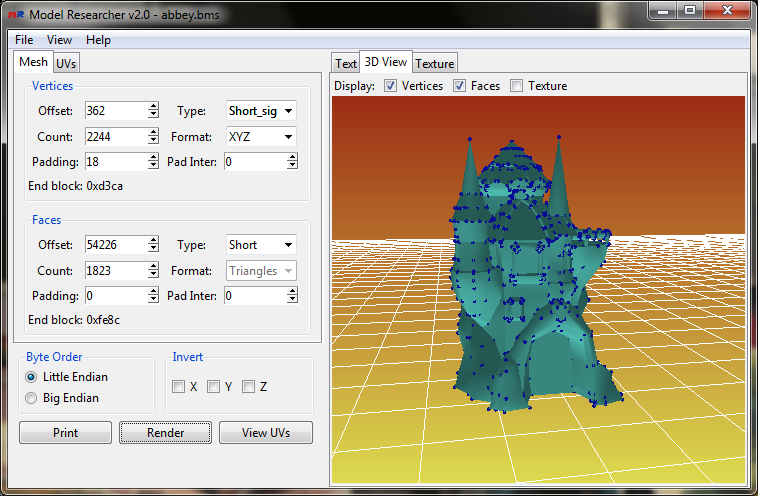Open the File menu
Screen dimensions: 758x496
pos(24,40)
